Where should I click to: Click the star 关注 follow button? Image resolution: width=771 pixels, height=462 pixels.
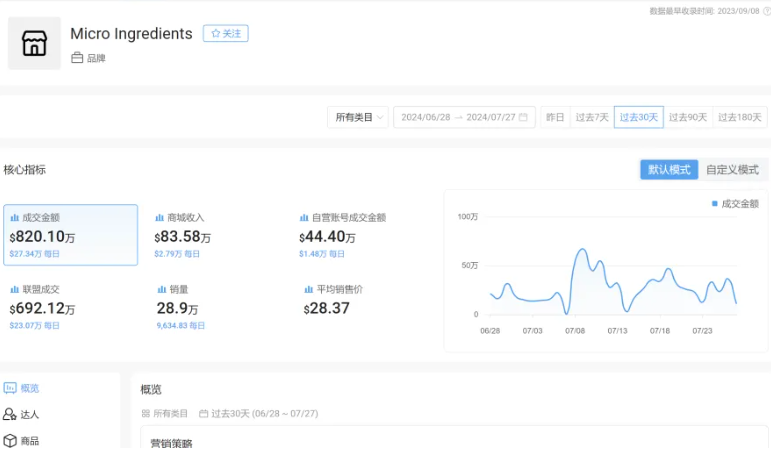[x=225, y=34]
